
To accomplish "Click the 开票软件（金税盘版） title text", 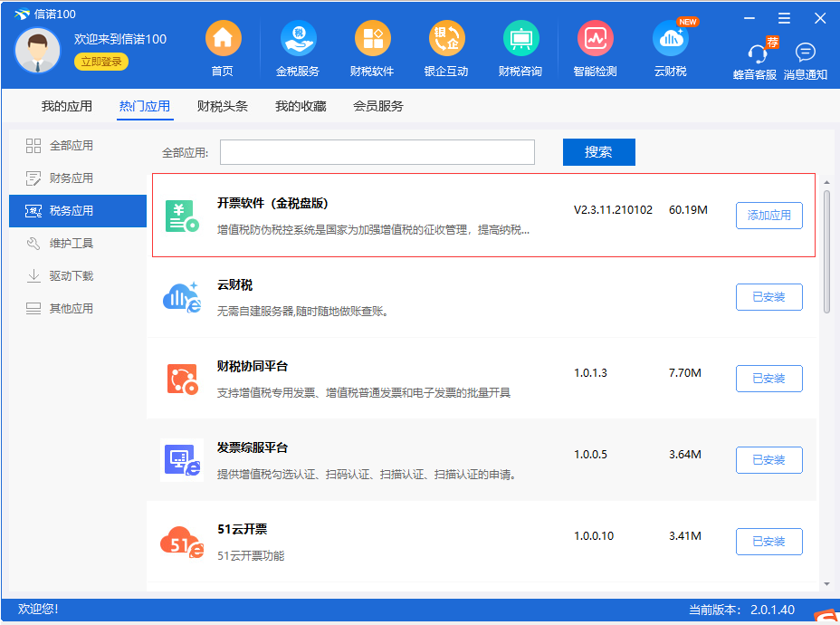I will tap(272, 204).
